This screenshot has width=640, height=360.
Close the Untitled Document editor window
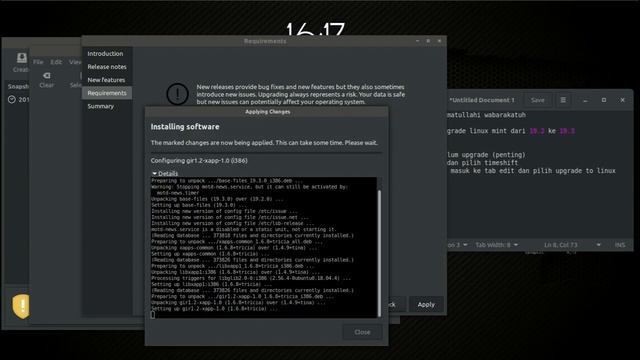pyautogui.click(x=622, y=100)
